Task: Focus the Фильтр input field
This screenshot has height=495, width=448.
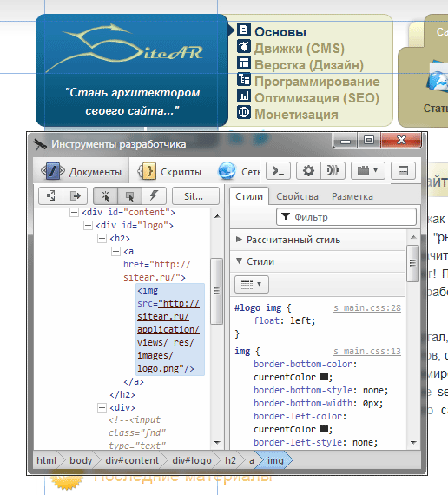Action: pos(346,217)
